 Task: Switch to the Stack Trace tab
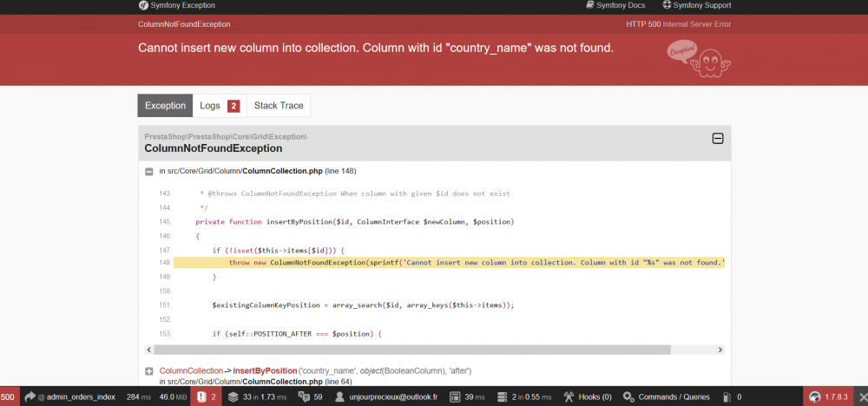pos(278,106)
